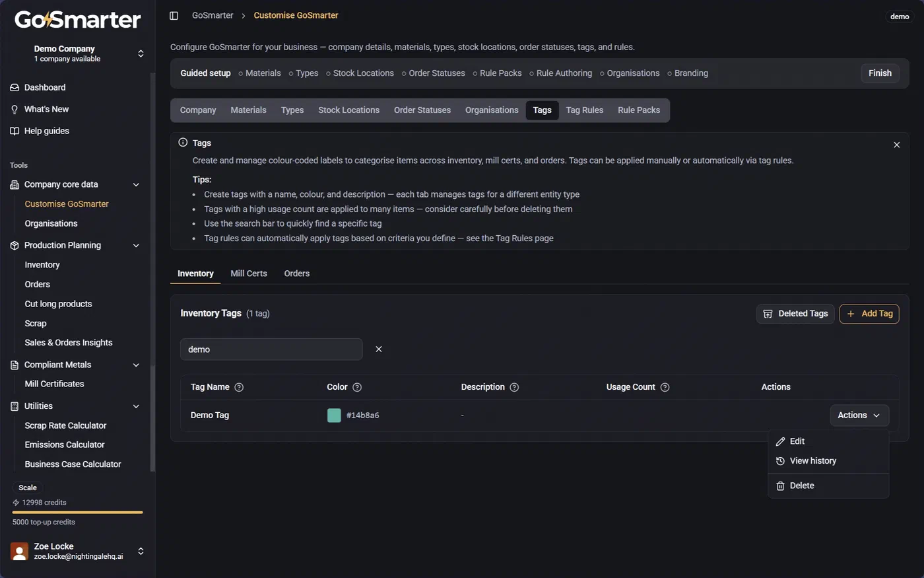Collapse the Utilities section
The width and height of the screenshot is (924, 578).
coord(136,406)
